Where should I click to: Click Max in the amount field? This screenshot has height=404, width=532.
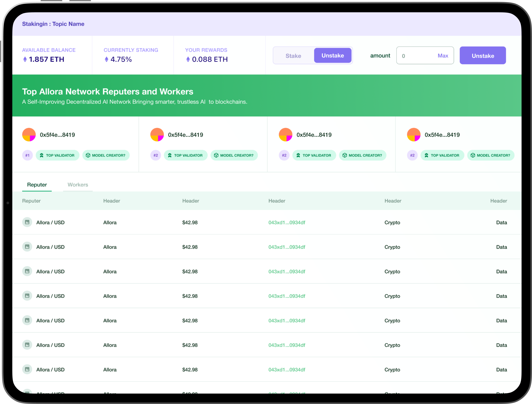coord(443,56)
